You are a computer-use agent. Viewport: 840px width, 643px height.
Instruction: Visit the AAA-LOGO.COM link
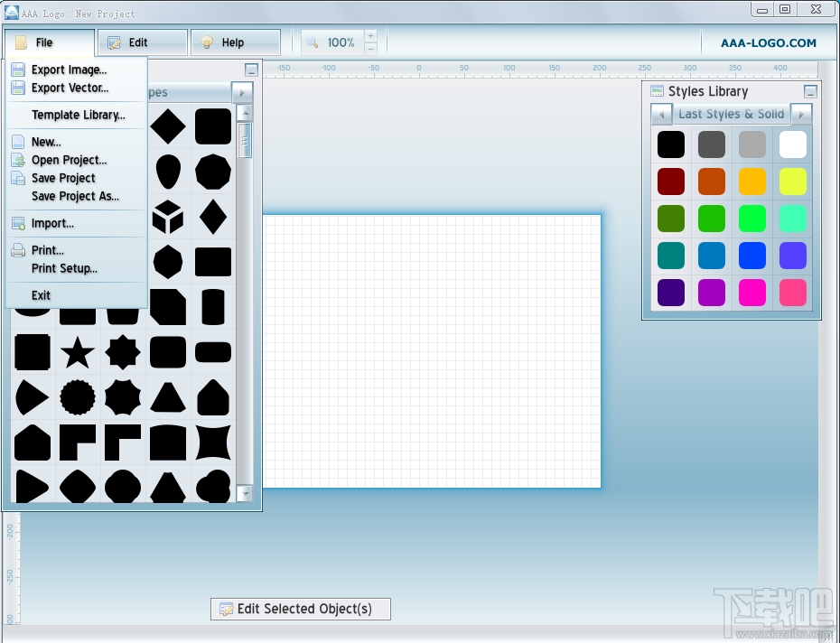point(769,42)
